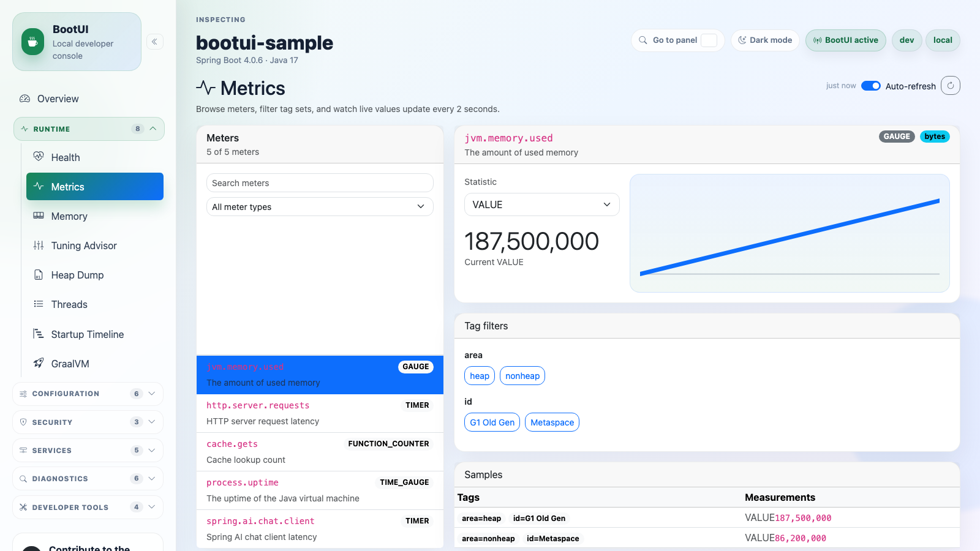Screen dimensions: 980x551
Task: Click the BootUI coffee cup logo
Action: tap(32, 42)
